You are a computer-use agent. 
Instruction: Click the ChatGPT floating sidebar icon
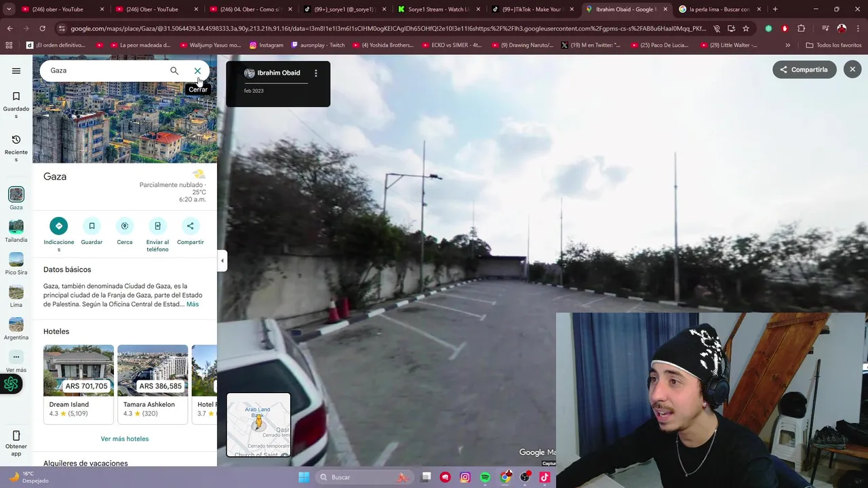[x=11, y=384]
